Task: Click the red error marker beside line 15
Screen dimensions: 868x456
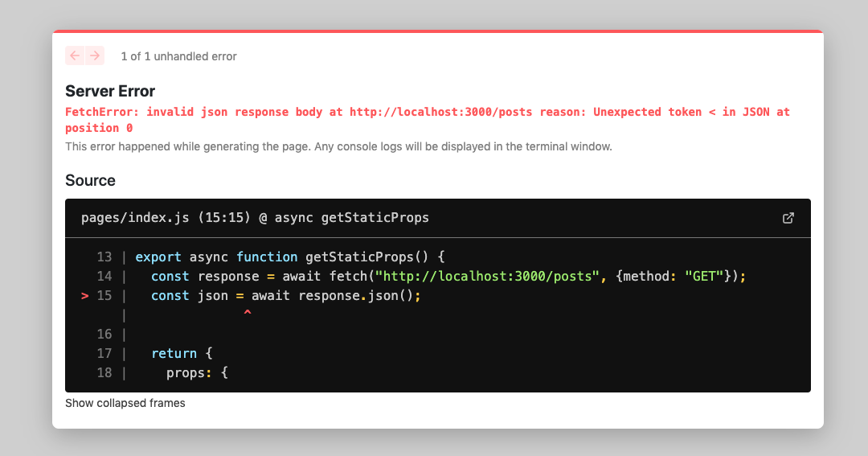Action: tap(84, 296)
